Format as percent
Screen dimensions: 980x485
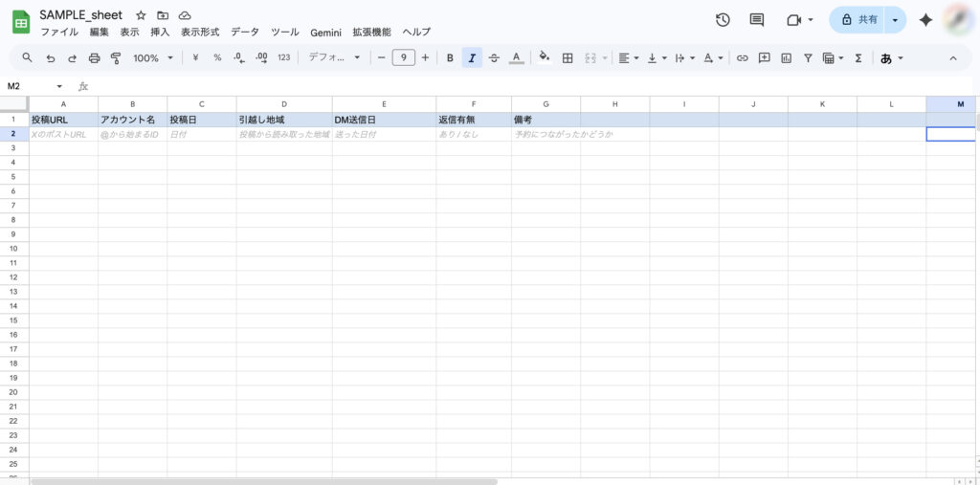pyautogui.click(x=217, y=57)
